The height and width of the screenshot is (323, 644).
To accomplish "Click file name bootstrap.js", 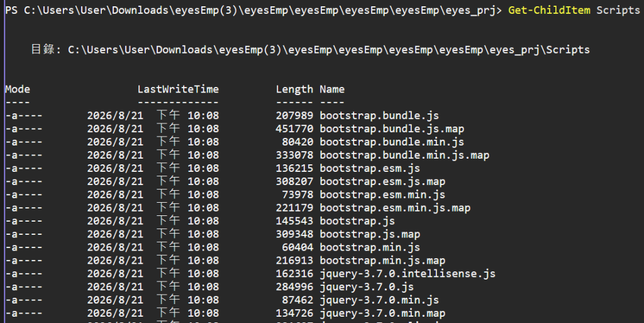I will click(357, 220).
